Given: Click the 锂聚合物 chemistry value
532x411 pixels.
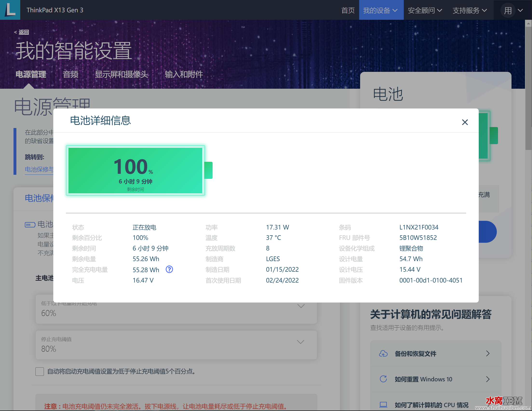Looking at the screenshot, I should 411,249.
